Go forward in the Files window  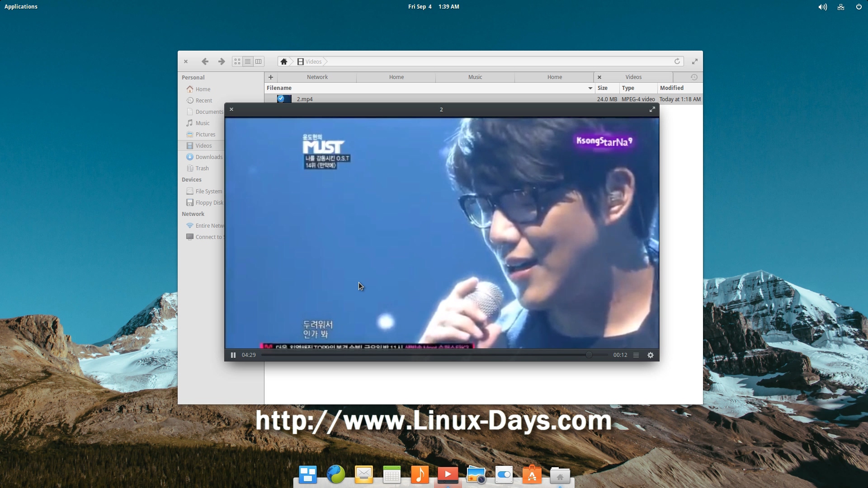point(221,61)
